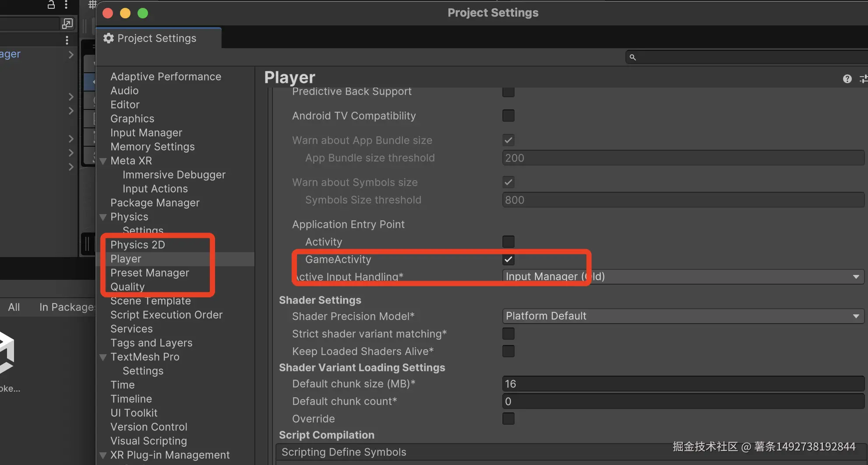This screenshot has width=868, height=465.
Task: Expand the chevron next to the 'ager' row
Action: pos(71,55)
